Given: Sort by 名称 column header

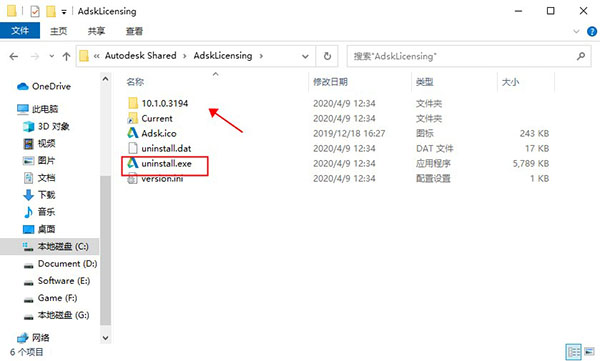Looking at the screenshot, I should pyautogui.click(x=135, y=82).
